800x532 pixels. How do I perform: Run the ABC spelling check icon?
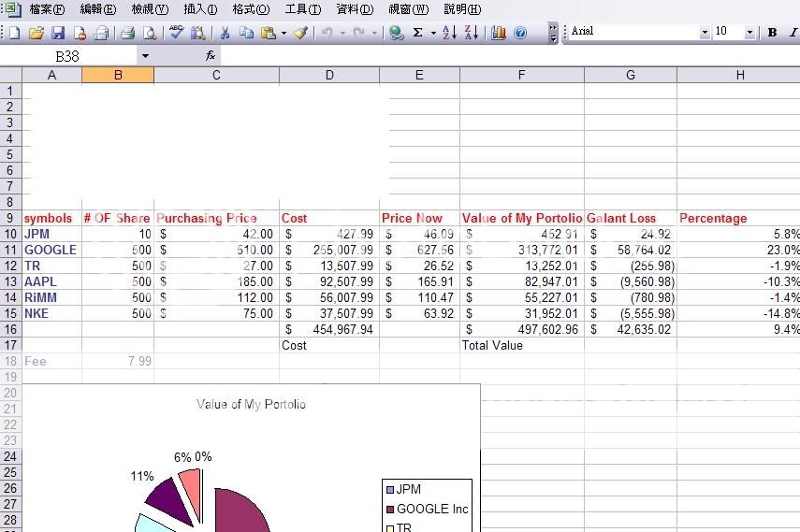[x=176, y=33]
